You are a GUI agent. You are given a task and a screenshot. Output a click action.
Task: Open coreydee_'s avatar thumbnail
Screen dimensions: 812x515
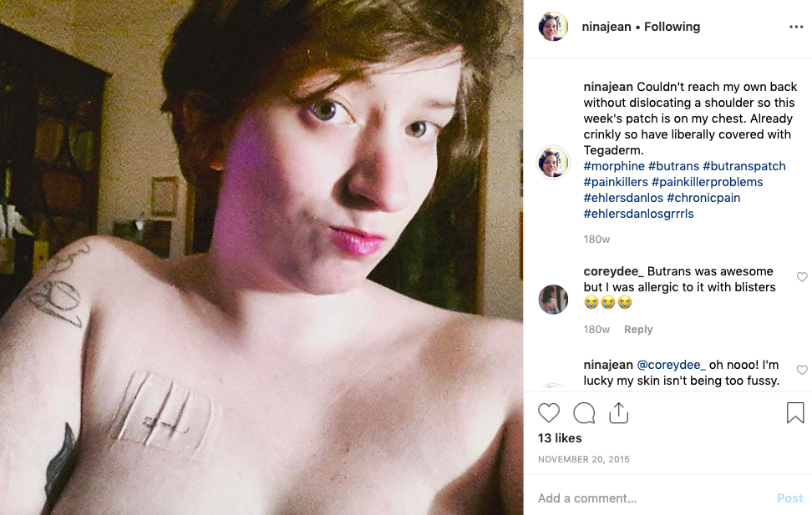coord(553,299)
